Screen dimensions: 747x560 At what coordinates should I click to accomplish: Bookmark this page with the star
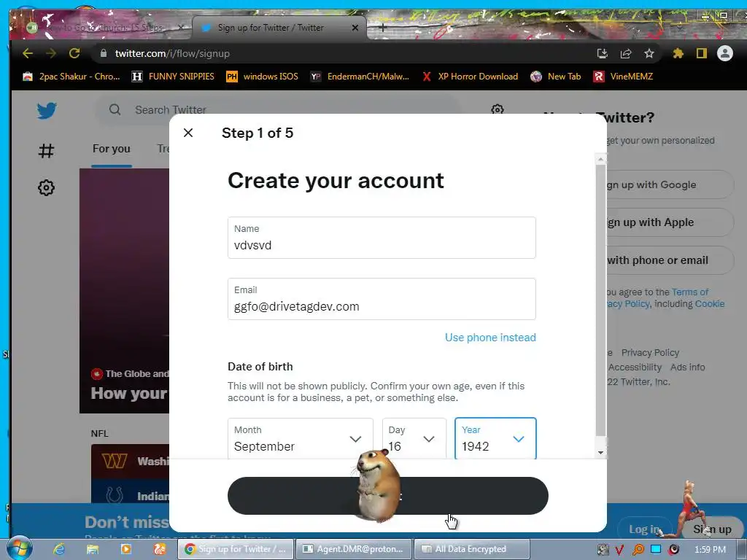tap(649, 53)
